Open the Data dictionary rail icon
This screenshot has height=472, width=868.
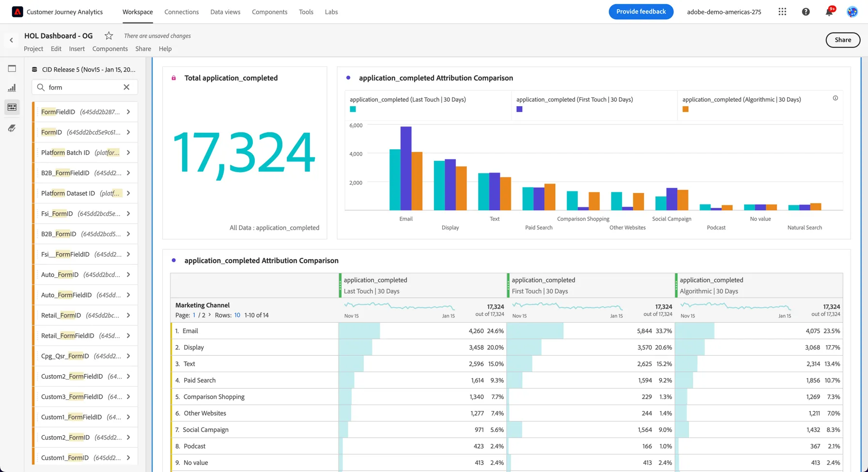[x=12, y=128]
